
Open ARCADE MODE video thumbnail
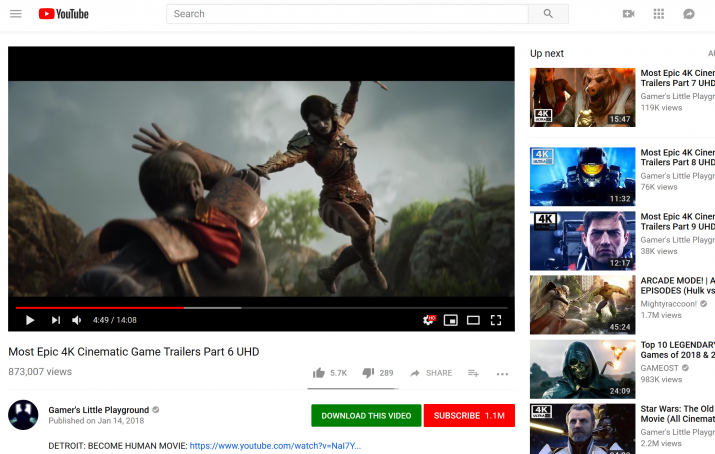582,304
